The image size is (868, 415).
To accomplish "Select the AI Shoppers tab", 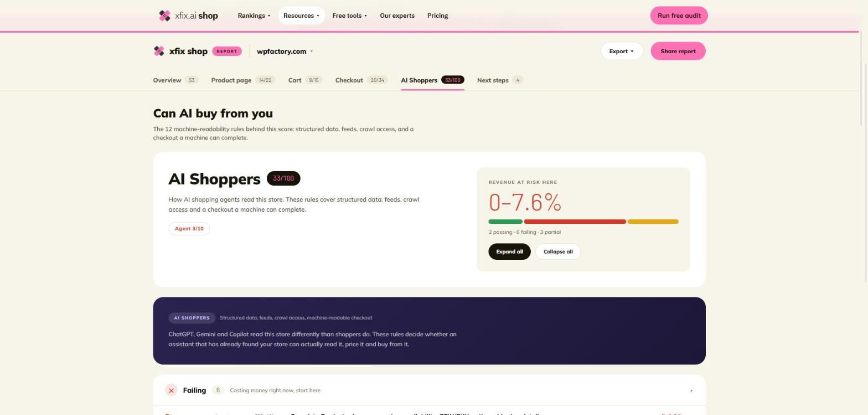I will tap(432, 80).
